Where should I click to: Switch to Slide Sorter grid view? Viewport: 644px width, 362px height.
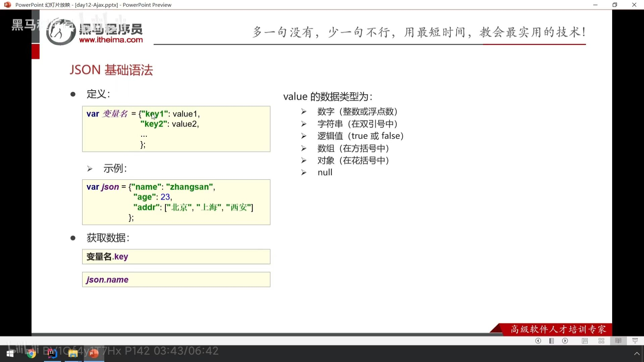click(x=601, y=341)
